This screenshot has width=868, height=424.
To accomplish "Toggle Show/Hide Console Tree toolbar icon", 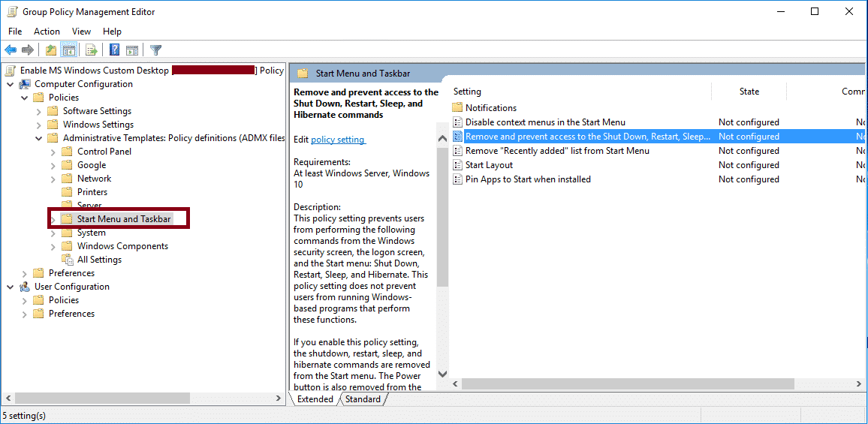I will click(68, 50).
